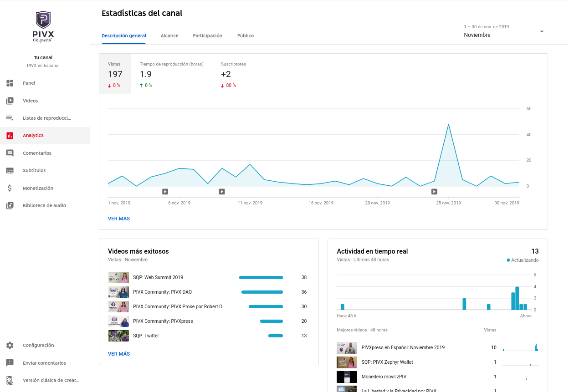Image resolution: width=569 pixels, height=392 pixels.
Task: Open the Biblioteca de audio icon
Action: click(10, 205)
